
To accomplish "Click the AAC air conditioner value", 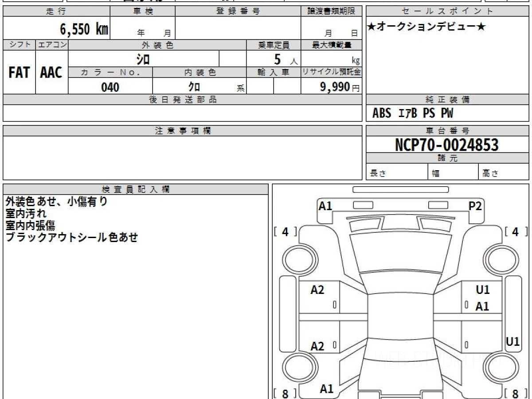I will [x=51, y=72].
